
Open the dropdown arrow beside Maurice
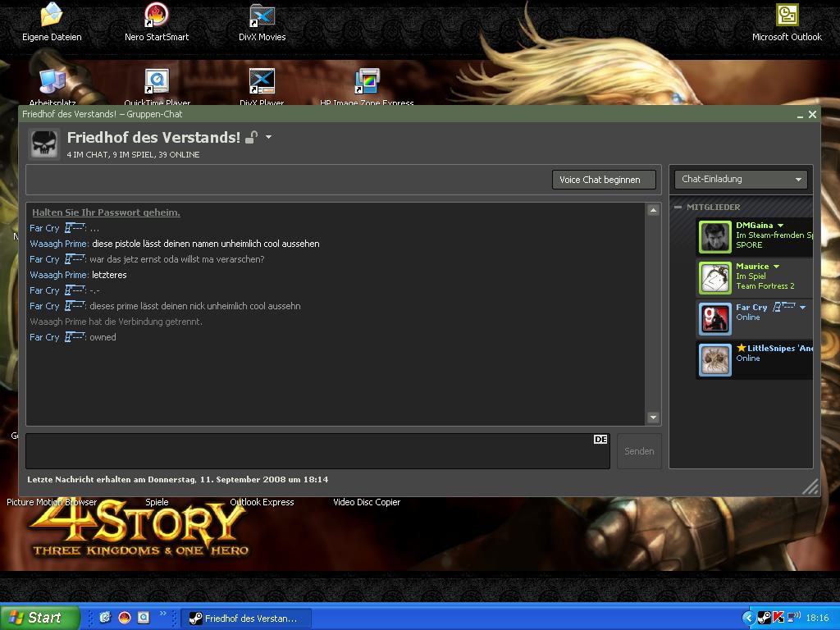tap(776, 267)
